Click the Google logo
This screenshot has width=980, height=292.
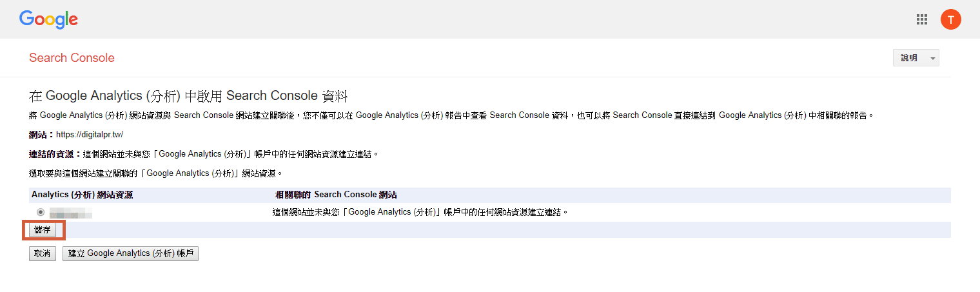[48, 19]
